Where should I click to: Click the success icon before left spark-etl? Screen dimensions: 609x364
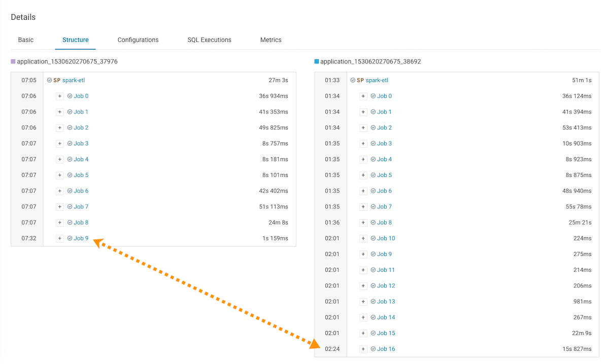(x=49, y=80)
